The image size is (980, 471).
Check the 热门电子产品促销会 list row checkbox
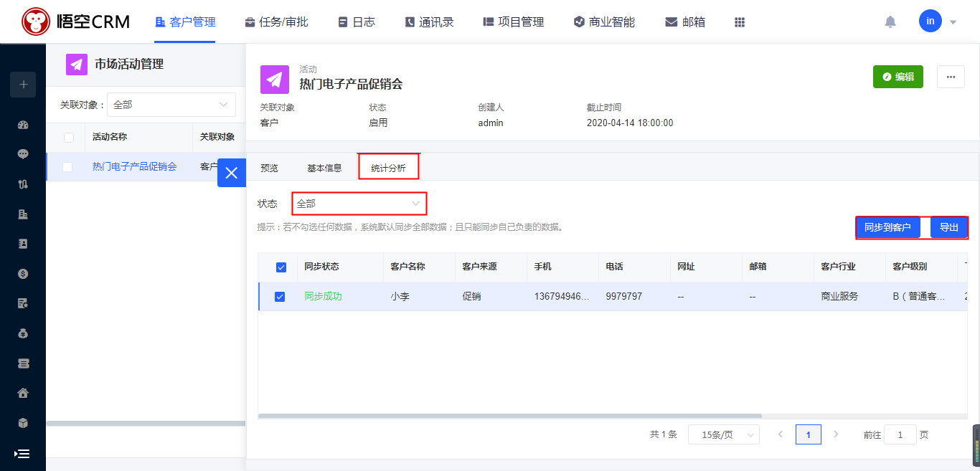[x=68, y=167]
